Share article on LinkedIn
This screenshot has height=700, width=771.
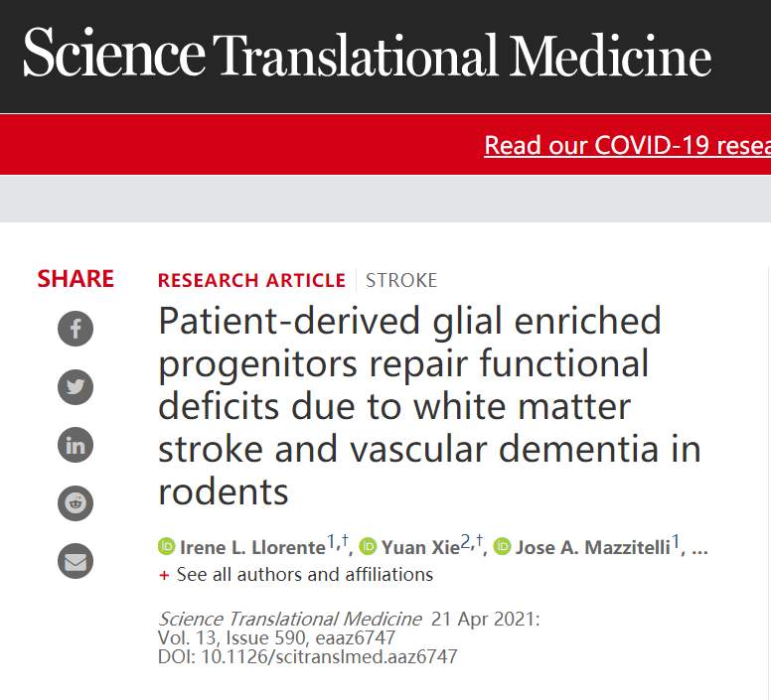[x=76, y=445]
